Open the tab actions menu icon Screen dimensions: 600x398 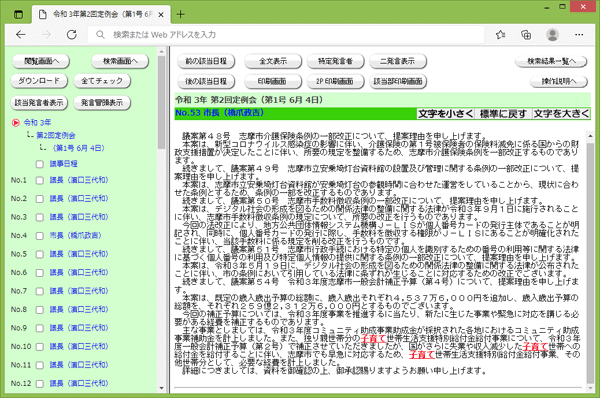(x=18, y=15)
